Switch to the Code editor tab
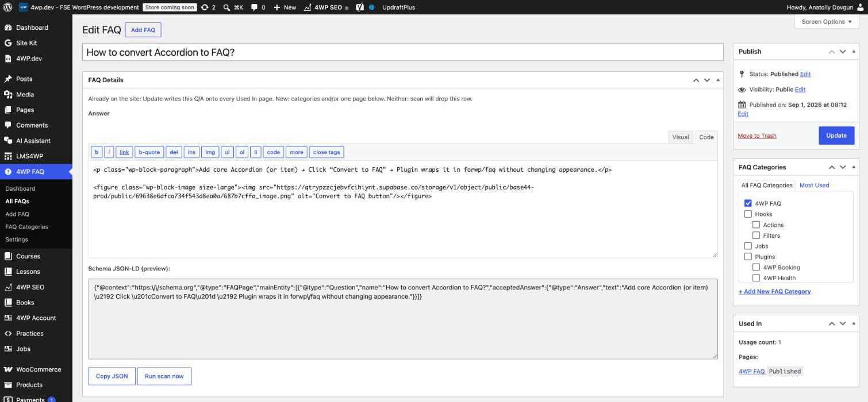This screenshot has height=402, width=868. [706, 137]
